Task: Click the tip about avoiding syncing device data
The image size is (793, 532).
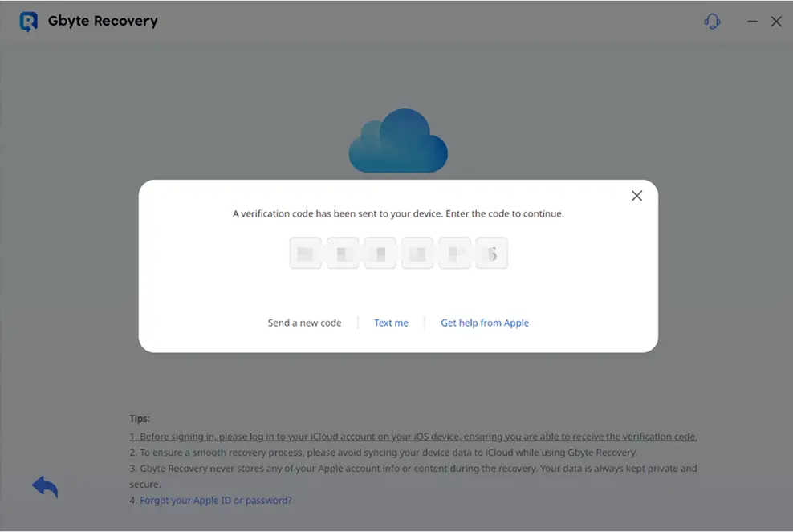Action: pos(384,453)
